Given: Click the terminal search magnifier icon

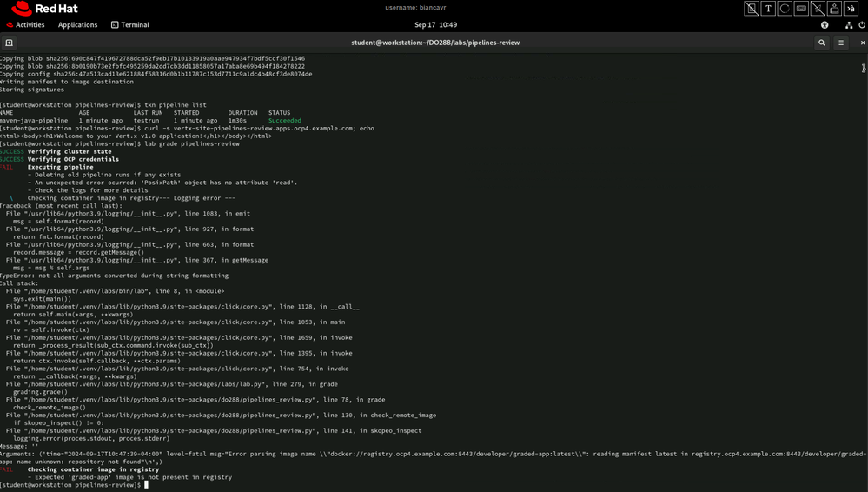Looking at the screenshot, I should pos(821,43).
